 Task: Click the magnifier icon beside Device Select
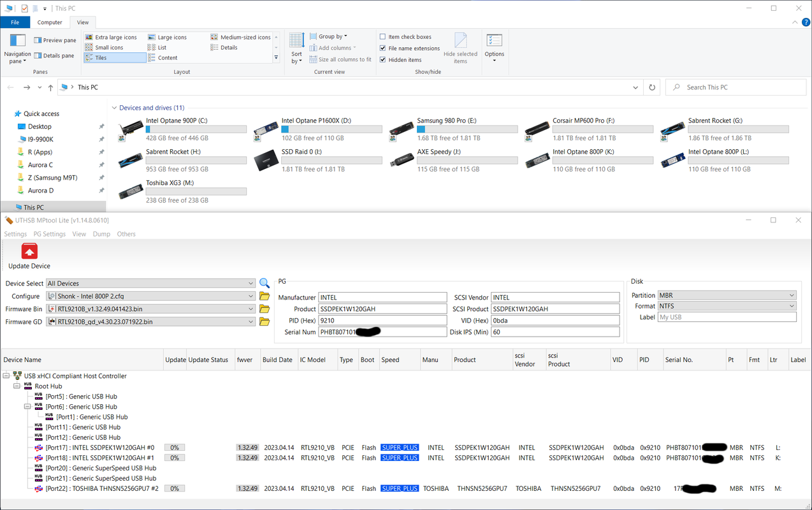coord(265,283)
